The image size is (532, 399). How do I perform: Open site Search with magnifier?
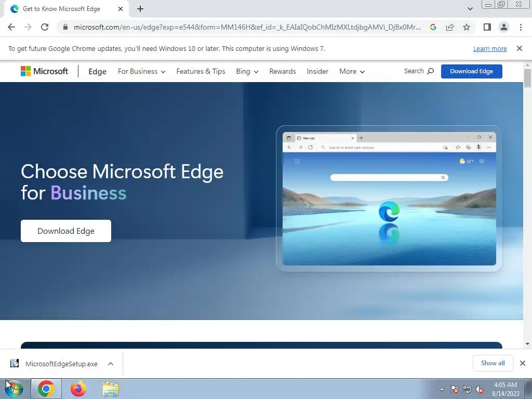(x=419, y=71)
